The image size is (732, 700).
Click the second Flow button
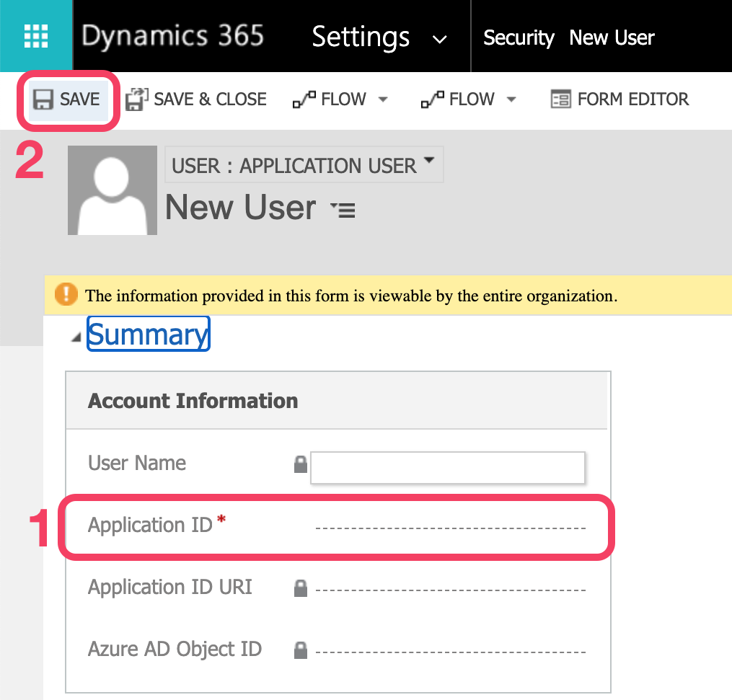pyautogui.click(x=457, y=99)
